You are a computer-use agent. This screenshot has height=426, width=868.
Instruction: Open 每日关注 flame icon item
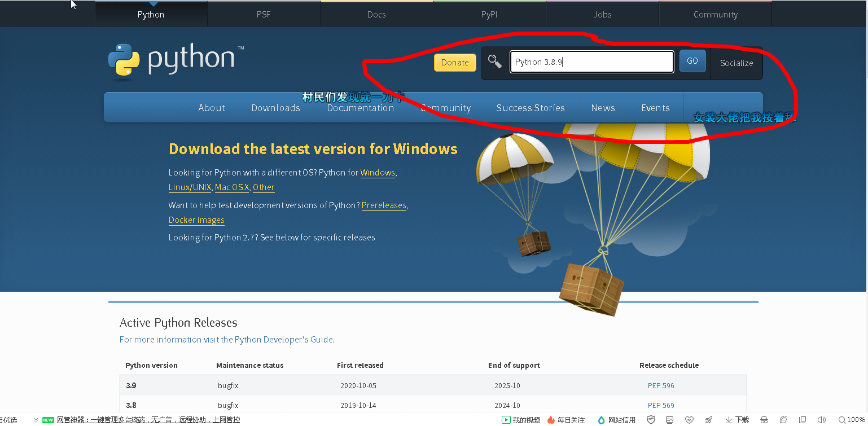tap(566, 420)
